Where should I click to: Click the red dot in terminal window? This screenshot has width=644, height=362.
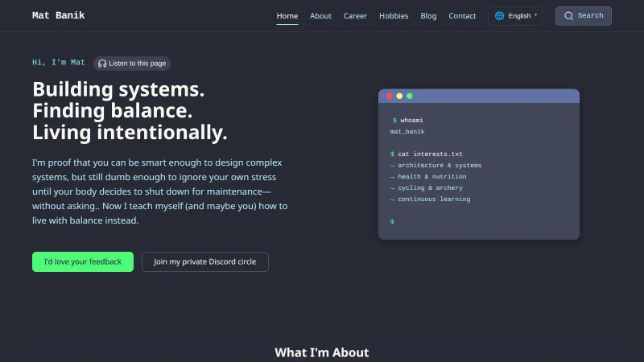coord(390,96)
